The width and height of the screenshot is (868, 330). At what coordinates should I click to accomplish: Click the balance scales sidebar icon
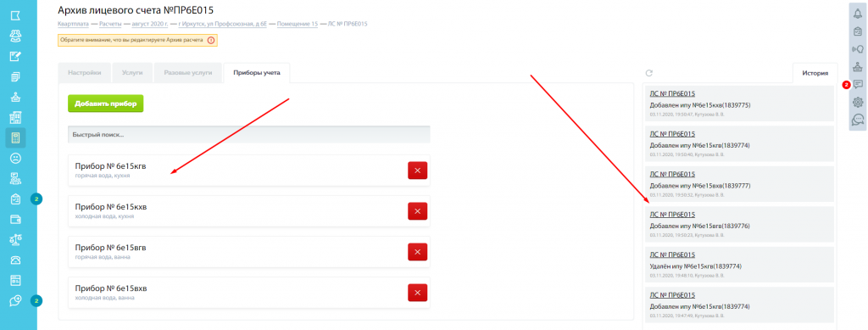15,240
